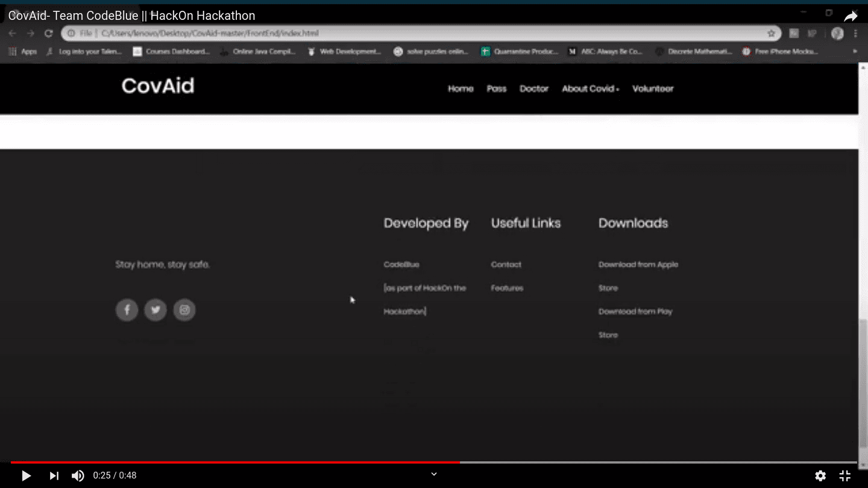868x488 pixels.
Task: Reload the browser page
Action: tap(49, 34)
